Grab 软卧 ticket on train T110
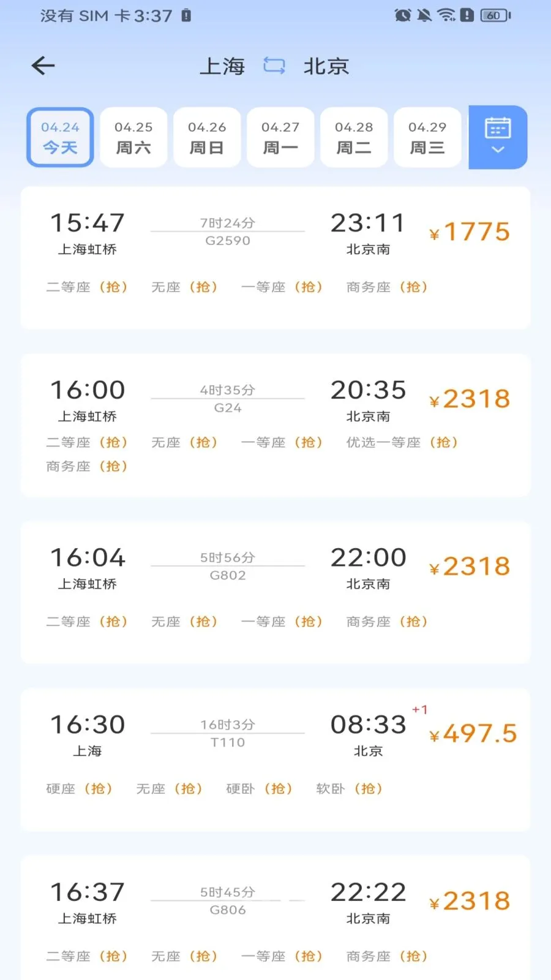The image size is (551, 980). (x=348, y=789)
